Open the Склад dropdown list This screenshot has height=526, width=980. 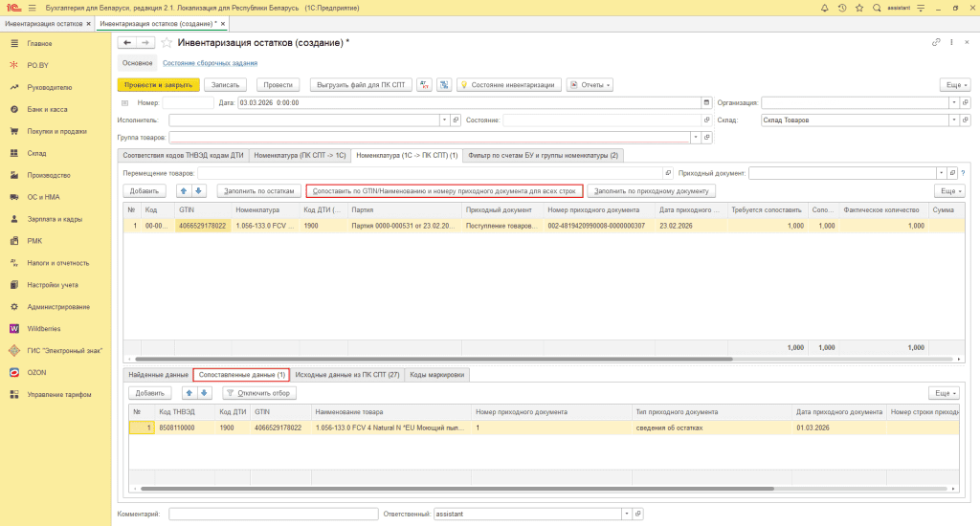[954, 120]
